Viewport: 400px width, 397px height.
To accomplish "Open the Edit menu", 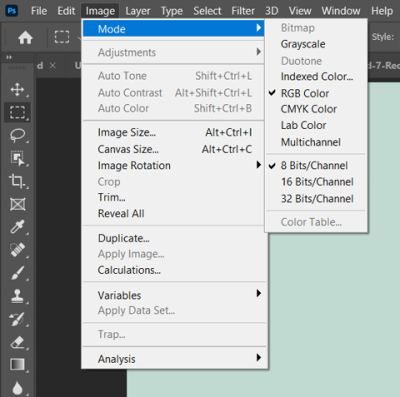I will tap(66, 11).
